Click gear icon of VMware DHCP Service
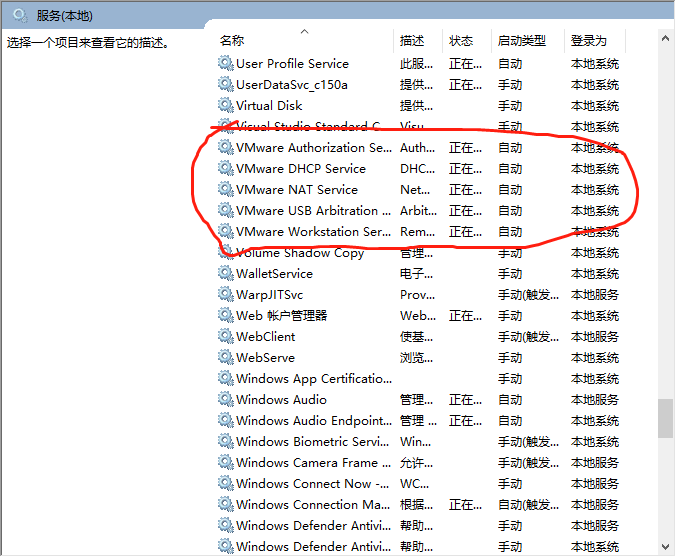676x557 pixels. click(225, 169)
